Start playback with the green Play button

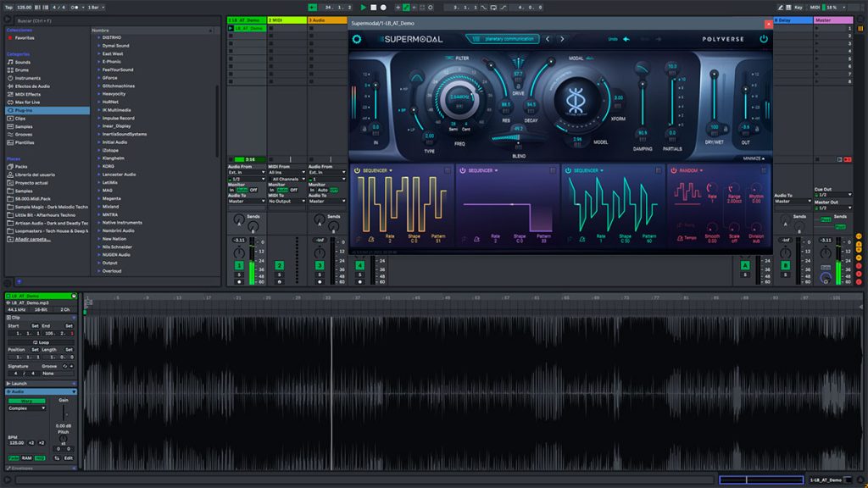coord(363,7)
